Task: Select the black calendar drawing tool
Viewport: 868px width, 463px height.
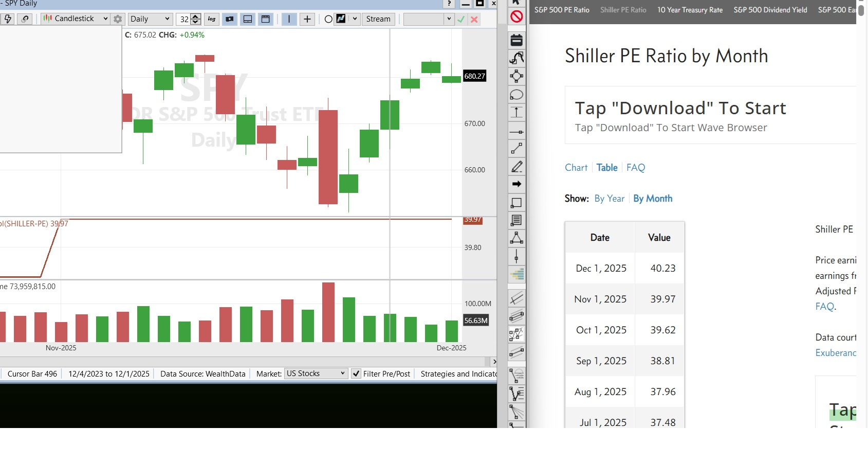Action: point(516,40)
